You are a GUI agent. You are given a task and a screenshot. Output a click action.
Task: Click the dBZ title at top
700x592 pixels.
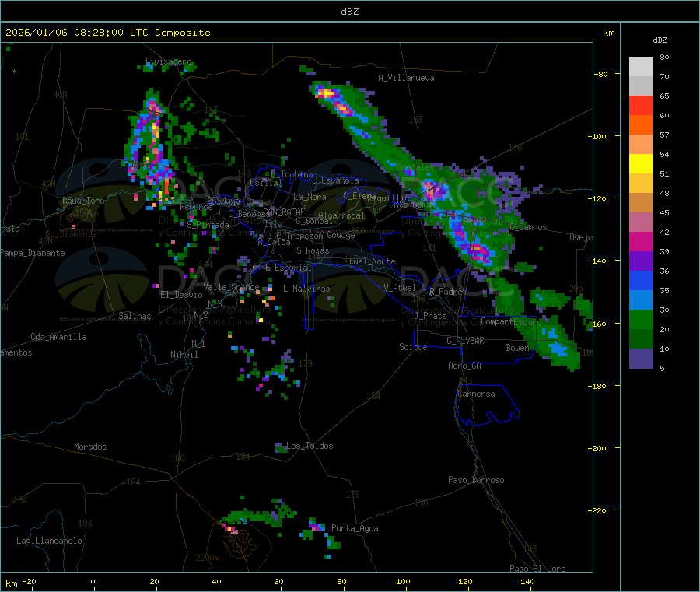349,12
